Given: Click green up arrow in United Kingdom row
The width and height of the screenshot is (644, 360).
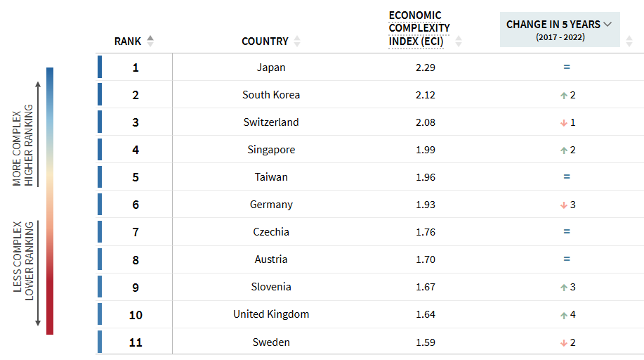Looking at the screenshot, I should coord(563,314).
